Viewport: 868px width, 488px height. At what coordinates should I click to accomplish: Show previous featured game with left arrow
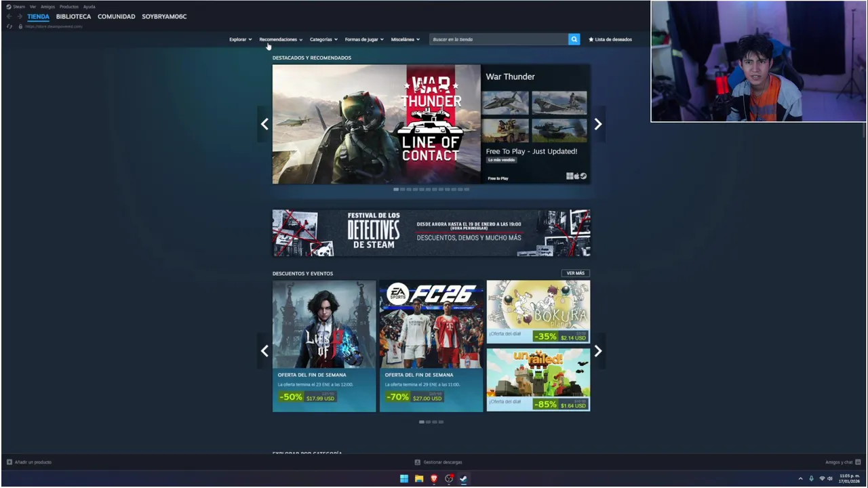264,124
